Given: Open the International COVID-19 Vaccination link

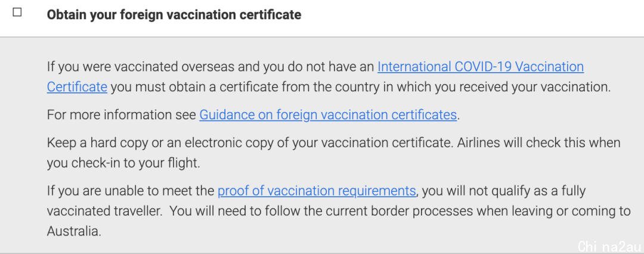Looking at the screenshot, I should pyautogui.click(x=481, y=67).
